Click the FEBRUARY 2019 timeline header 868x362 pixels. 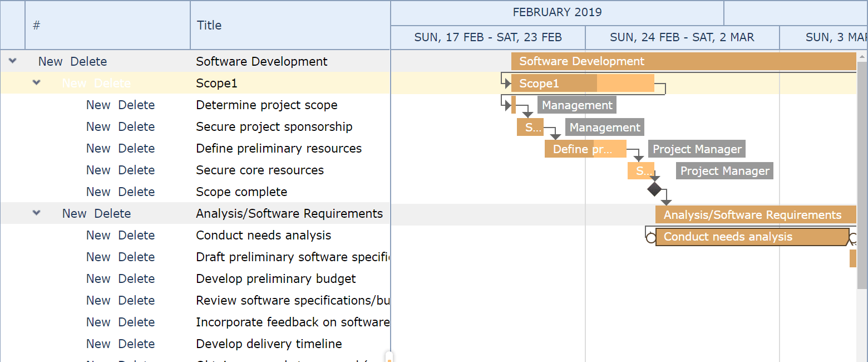coord(557,12)
